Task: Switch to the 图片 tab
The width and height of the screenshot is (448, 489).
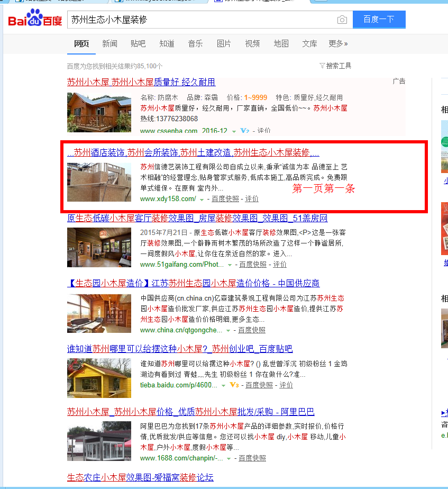Action: (x=224, y=43)
